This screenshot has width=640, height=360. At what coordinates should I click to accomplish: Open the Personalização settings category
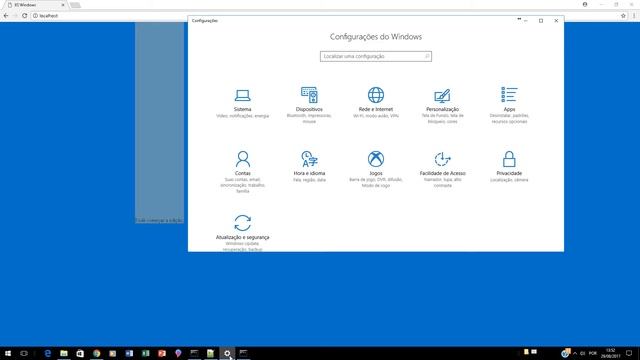442,106
